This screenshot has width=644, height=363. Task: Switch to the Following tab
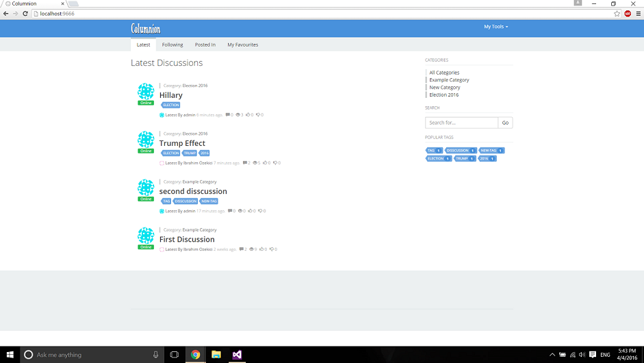172,45
